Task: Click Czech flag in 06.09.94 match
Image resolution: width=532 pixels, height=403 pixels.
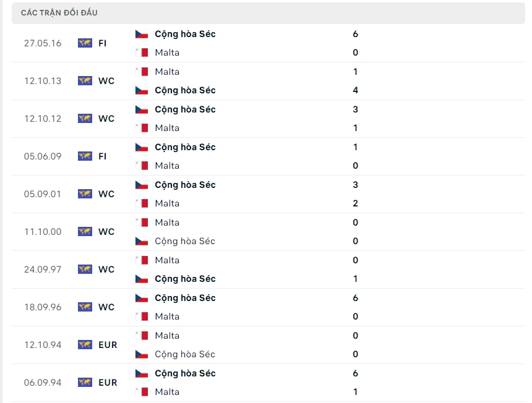Action: click(x=142, y=373)
